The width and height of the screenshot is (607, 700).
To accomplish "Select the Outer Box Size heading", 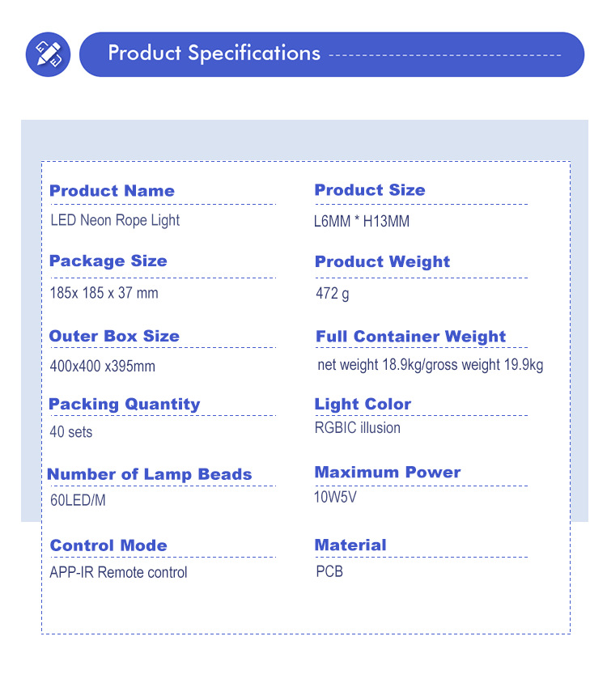I will (114, 336).
